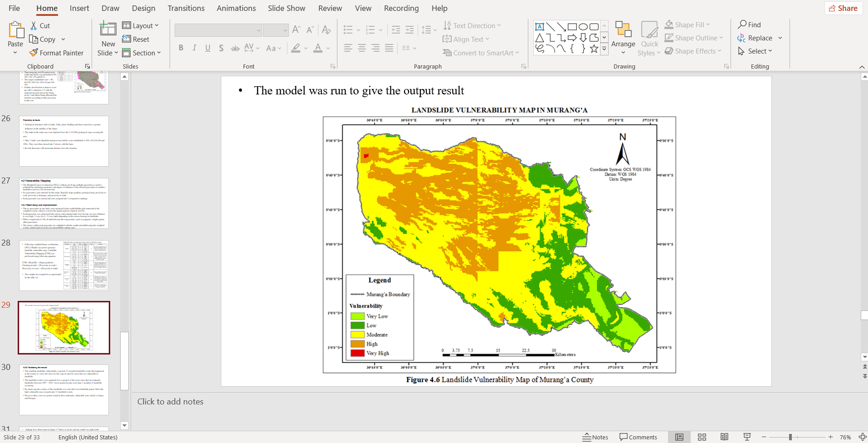
Task: Toggle the Comments pane
Action: (x=638, y=437)
